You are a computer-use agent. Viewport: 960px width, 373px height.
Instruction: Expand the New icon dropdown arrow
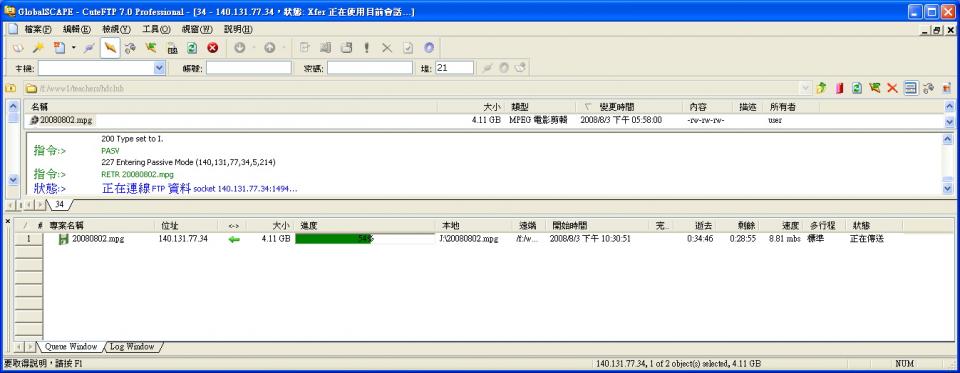73,48
